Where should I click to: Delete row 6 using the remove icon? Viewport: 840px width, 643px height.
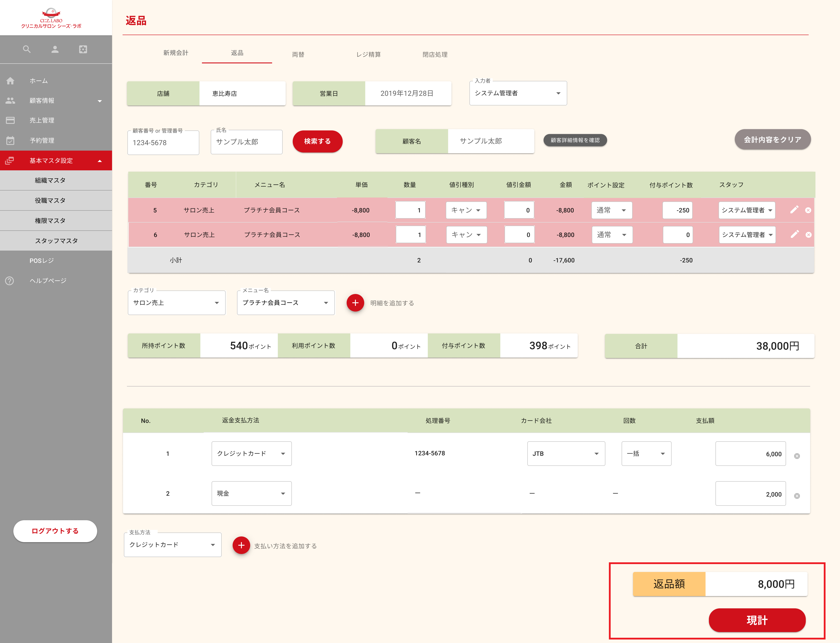[808, 235]
